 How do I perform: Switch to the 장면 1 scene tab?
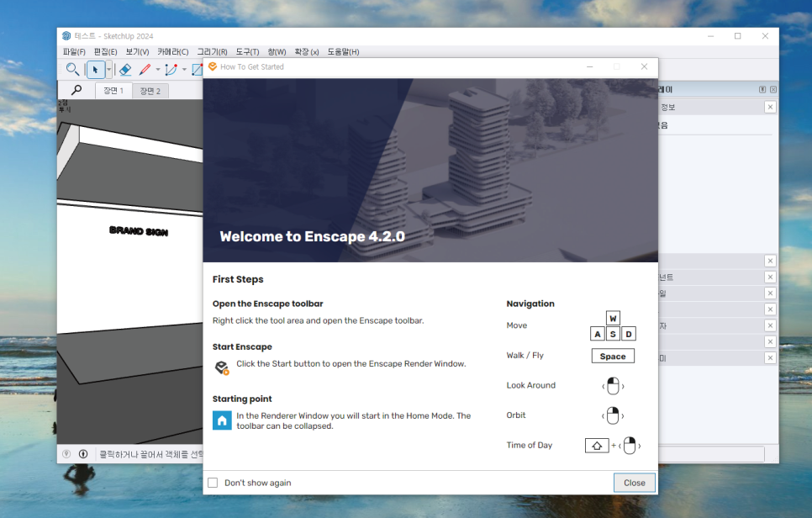(113, 91)
